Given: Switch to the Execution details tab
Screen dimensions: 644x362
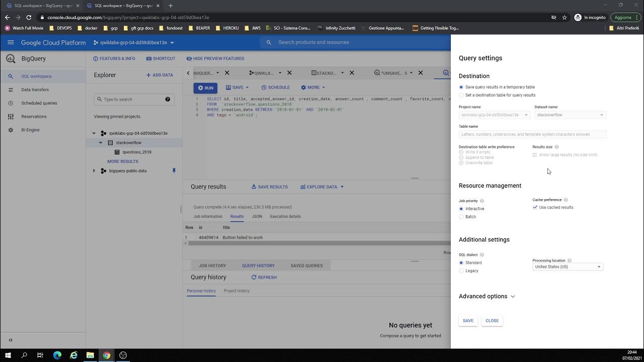Looking at the screenshot, I should pos(285,217).
